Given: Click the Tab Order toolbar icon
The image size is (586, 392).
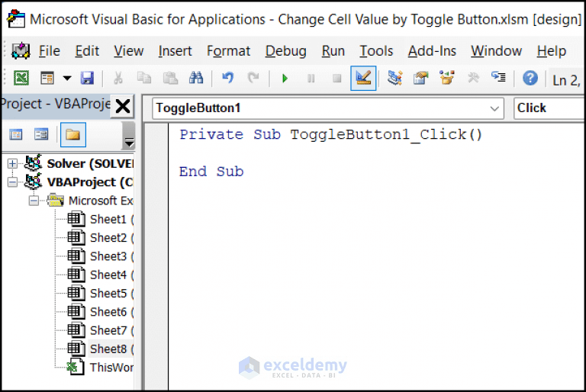Looking at the screenshot, I should coord(498,77).
